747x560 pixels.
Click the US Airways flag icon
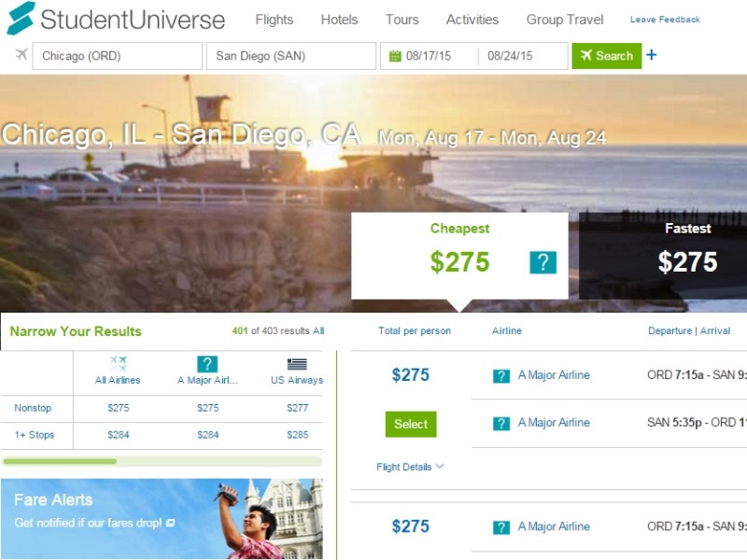point(297,364)
